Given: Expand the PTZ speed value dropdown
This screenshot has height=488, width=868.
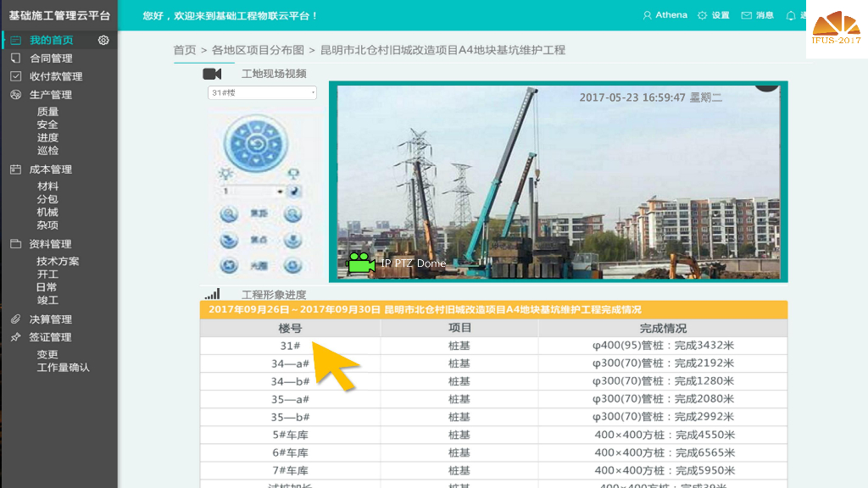Looking at the screenshot, I should click(x=280, y=190).
